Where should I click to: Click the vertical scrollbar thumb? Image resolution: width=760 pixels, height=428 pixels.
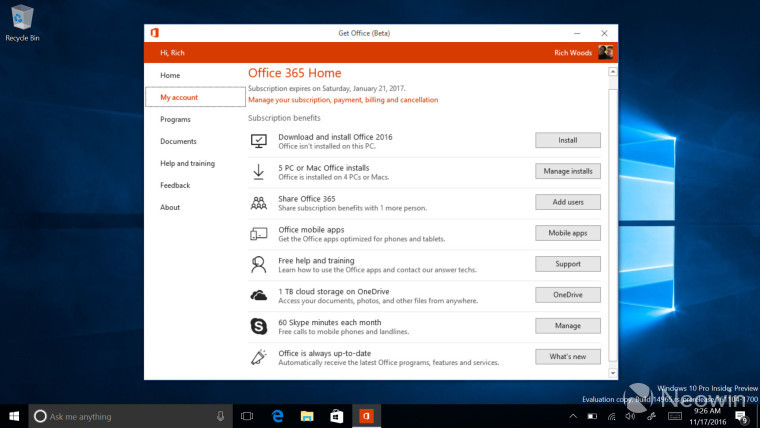613,225
